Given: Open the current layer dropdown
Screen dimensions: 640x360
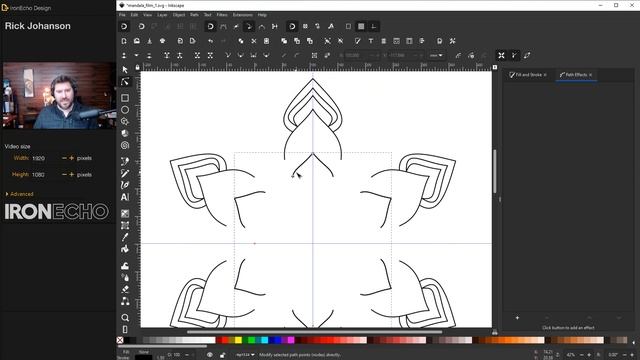Looking at the screenshot, I should pyautogui.click(x=245, y=355).
